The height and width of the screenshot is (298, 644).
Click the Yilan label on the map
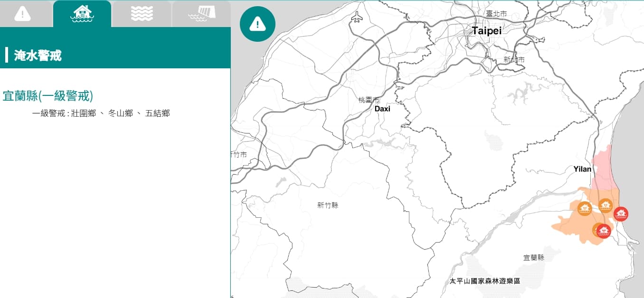(x=582, y=169)
